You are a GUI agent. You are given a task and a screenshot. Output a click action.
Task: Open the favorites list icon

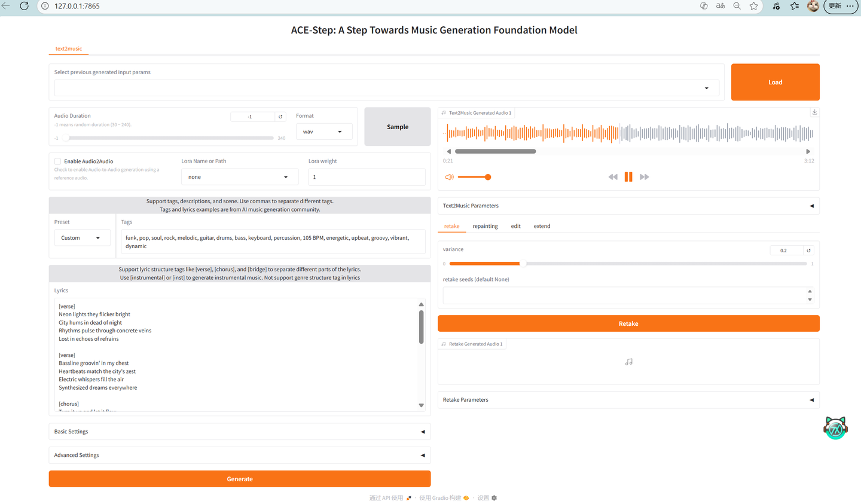795,6
